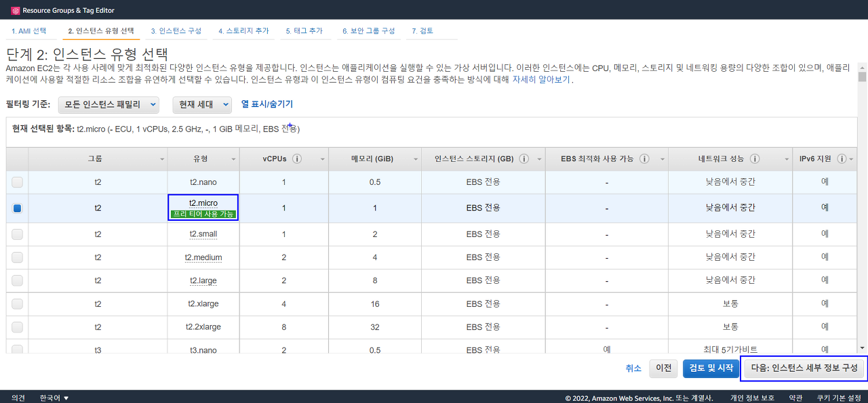Click the t2.nano type name
Screen dimensions: 868x403
pyautogui.click(x=203, y=182)
